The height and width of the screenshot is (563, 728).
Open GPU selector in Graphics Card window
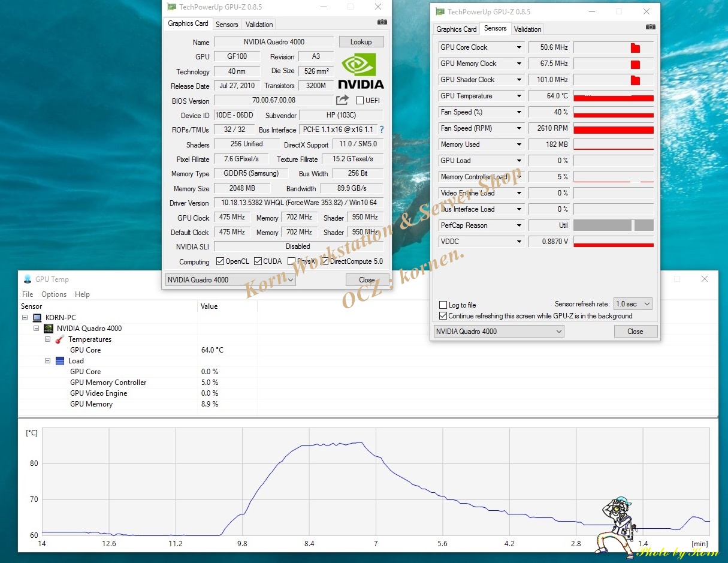point(230,279)
